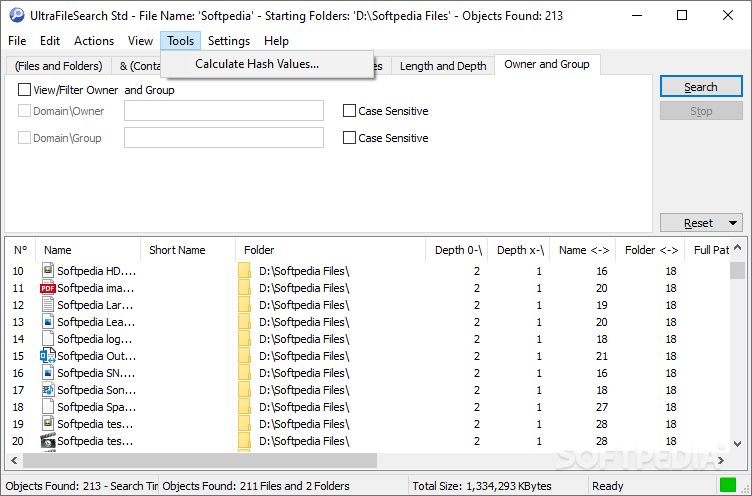
Task: Select the Owner and Group tab
Action: pyautogui.click(x=547, y=64)
